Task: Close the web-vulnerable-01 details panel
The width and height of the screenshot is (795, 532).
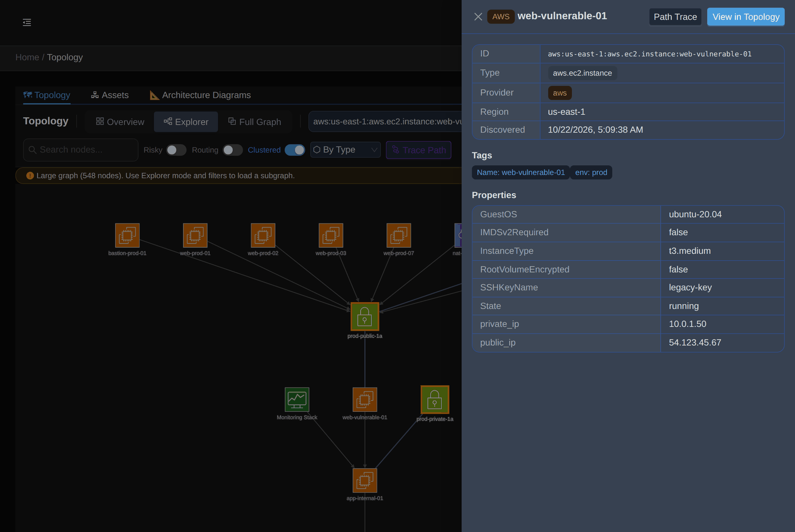Action: pos(478,17)
